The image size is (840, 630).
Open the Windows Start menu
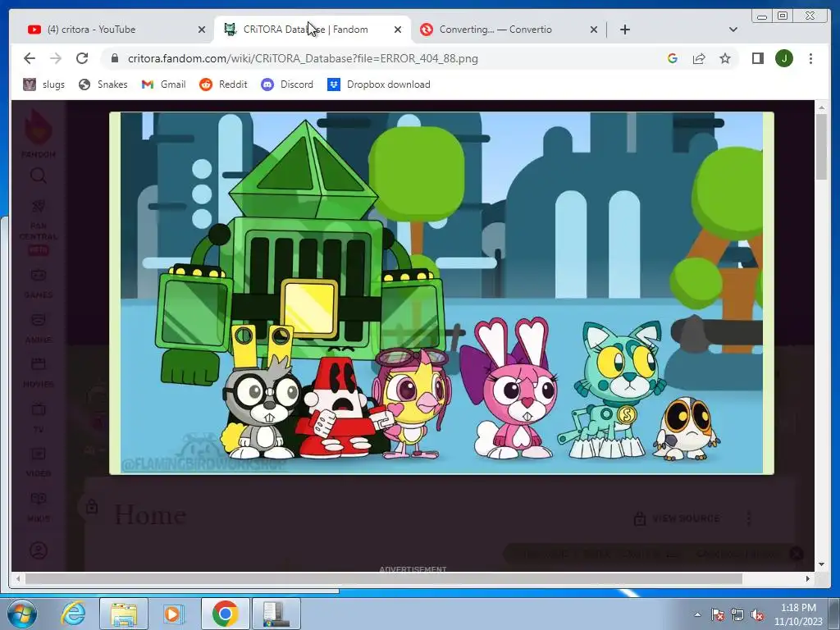21,614
